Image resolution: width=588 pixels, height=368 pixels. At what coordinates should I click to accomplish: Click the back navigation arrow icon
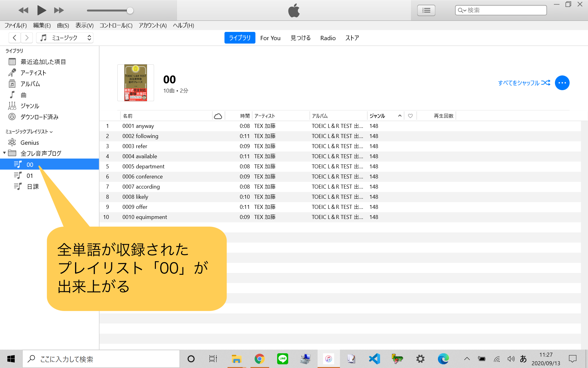tap(14, 38)
